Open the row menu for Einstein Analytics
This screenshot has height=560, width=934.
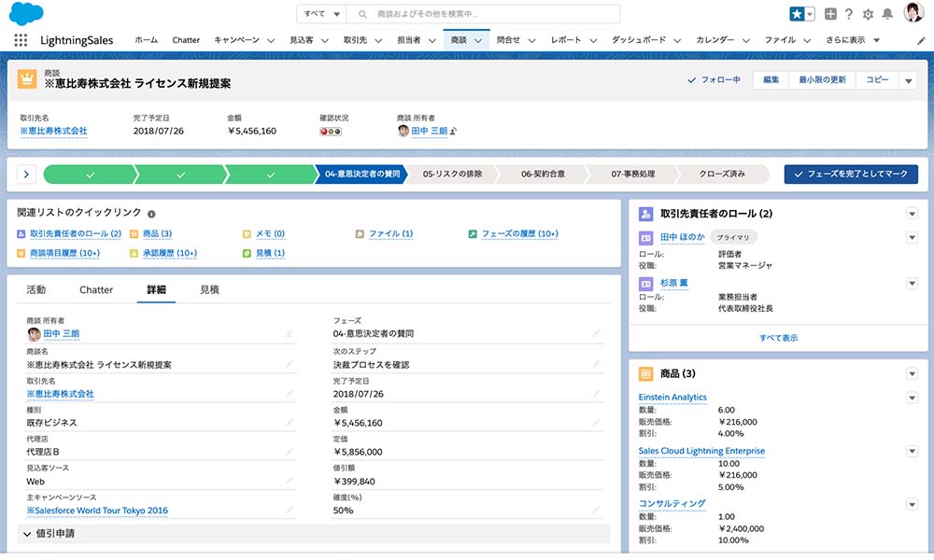coord(912,398)
